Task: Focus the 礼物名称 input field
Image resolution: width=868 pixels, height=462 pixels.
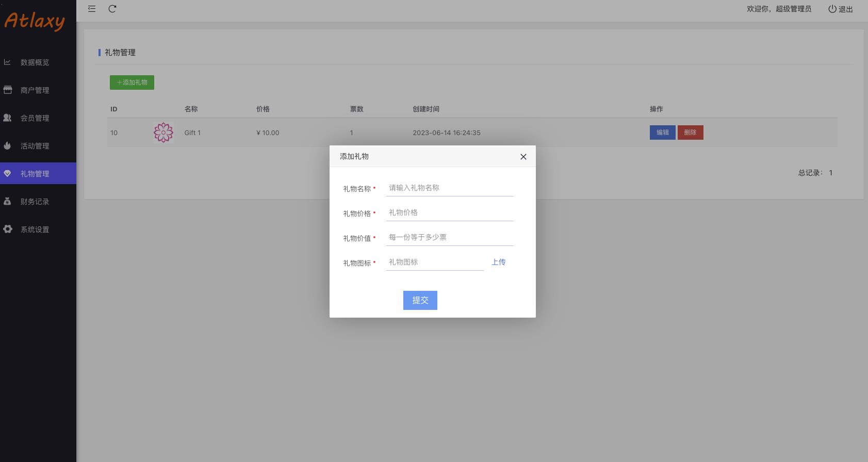Action: 449,188
